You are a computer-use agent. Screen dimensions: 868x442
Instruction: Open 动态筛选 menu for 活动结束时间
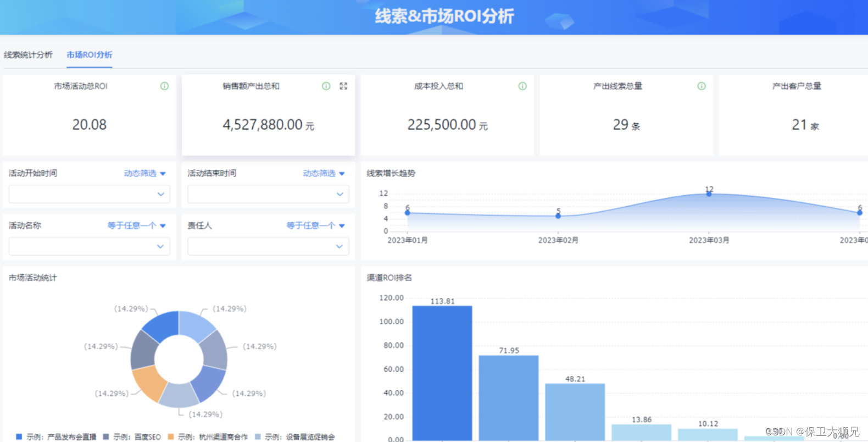[x=324, y=173]
